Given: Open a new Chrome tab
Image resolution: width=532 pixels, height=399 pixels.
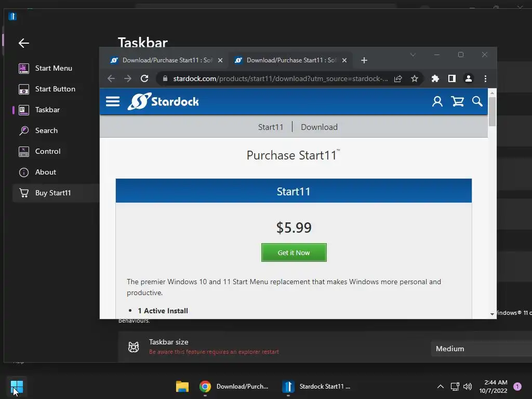Looking at the screenshot, I should click(364, 60).
